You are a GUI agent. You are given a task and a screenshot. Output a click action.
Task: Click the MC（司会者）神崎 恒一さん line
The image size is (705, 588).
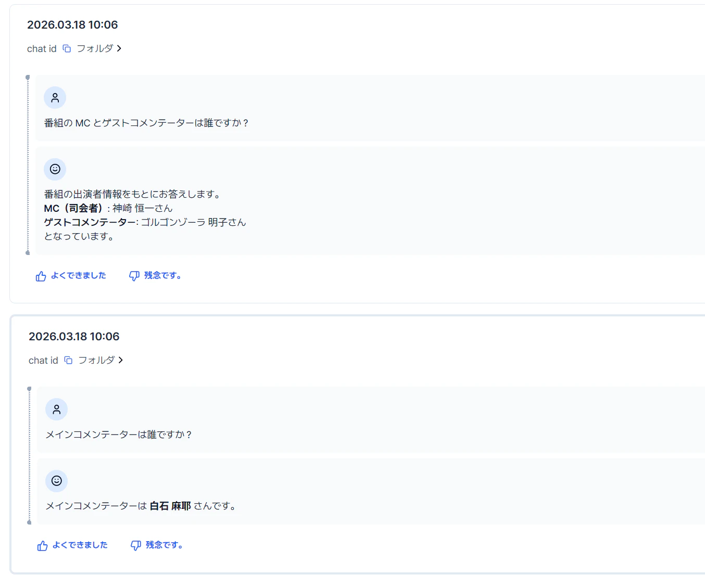tap(108, 208)
